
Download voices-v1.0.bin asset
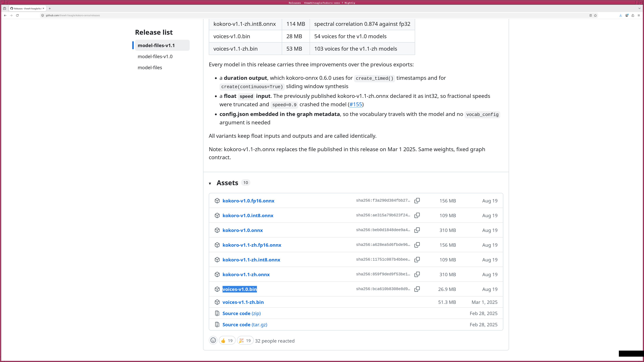[239, 289]
